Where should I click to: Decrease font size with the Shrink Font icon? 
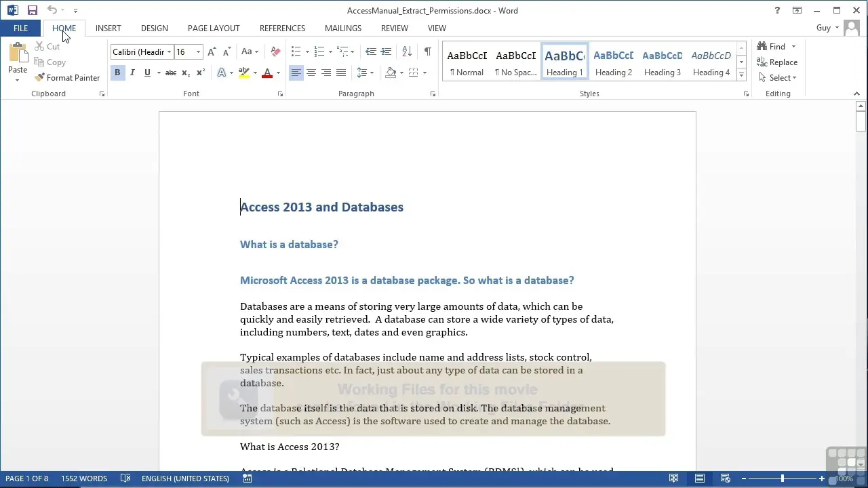click(226, 52)
